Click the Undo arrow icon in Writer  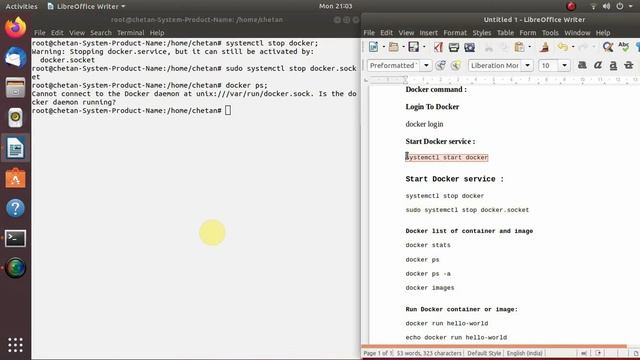coord(562,47)
